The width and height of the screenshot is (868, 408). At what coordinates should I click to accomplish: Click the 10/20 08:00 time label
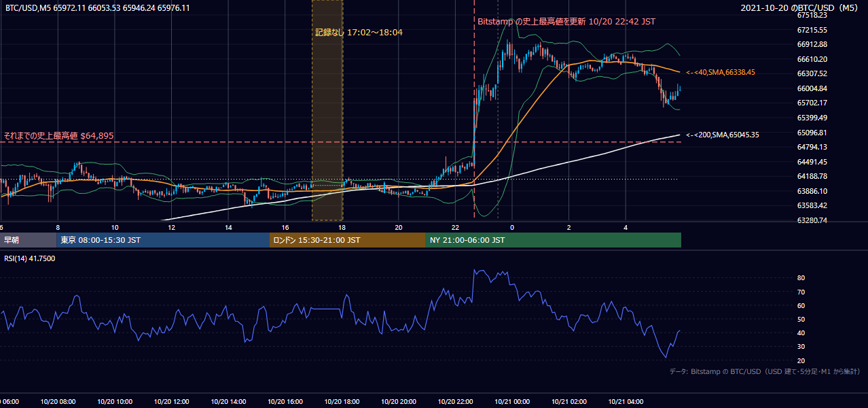pos(59,402)
